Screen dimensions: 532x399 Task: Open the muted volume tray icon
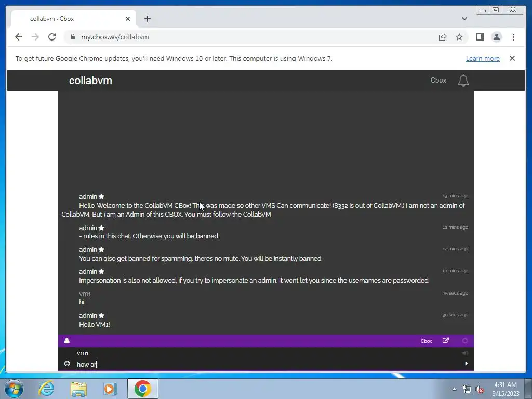pyautogui.click(x=480, y=390)
